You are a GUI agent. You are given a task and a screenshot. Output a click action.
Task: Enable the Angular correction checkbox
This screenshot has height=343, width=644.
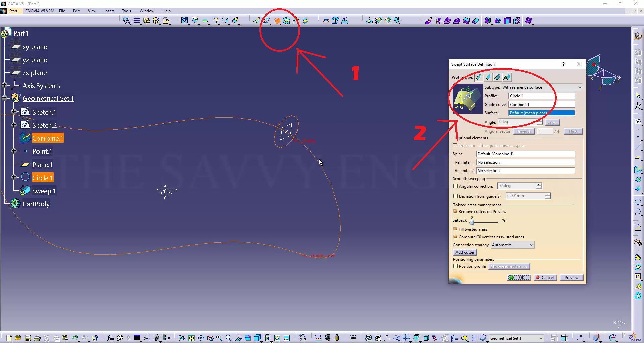tap(455, 186)
